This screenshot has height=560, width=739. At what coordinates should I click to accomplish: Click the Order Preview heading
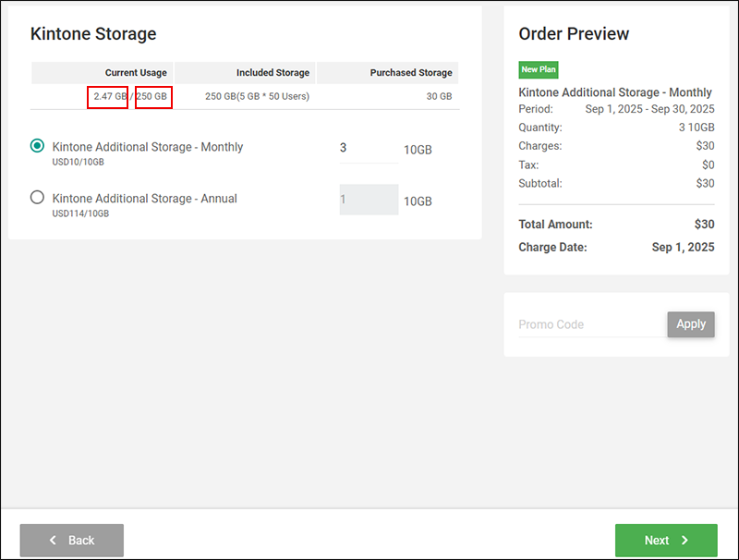(574, 34)
